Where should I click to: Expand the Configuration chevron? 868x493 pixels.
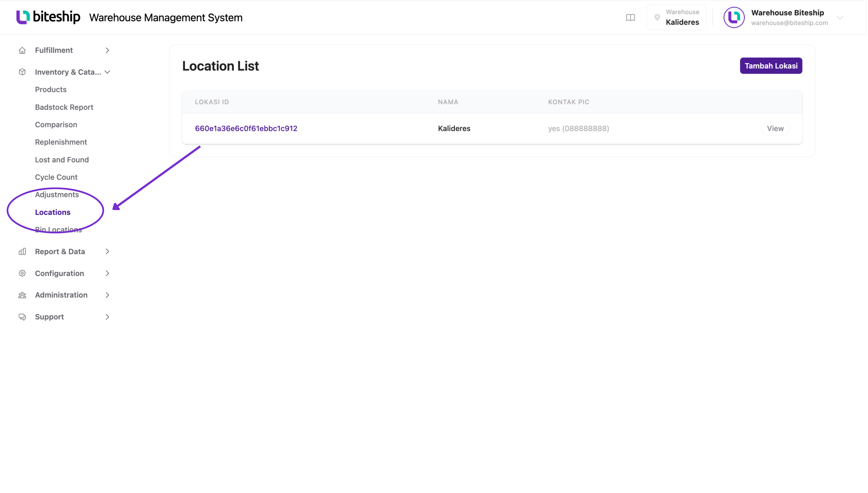pos(107,273)
